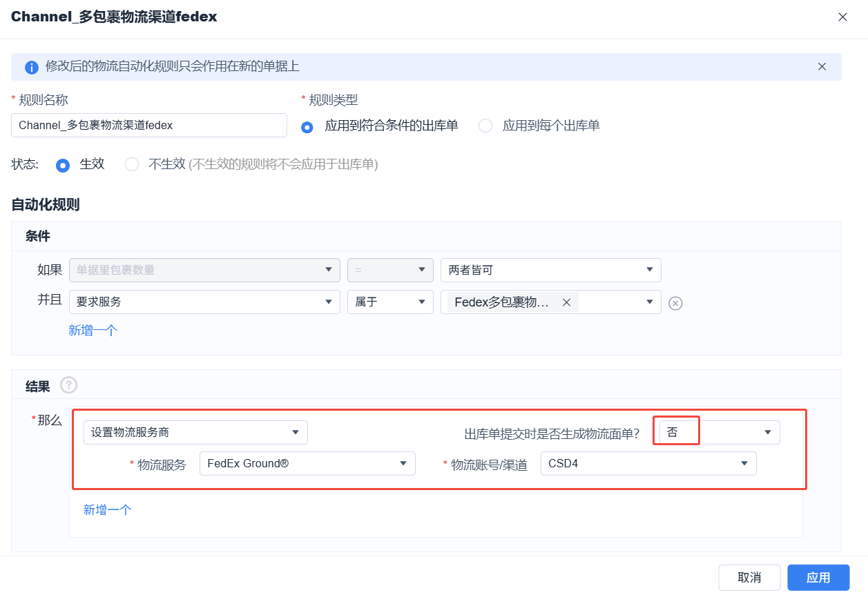The width and height of the screenshot is (868, 595).
Task: Delete the 要求服务 condition row
Action: coord(676,303)
